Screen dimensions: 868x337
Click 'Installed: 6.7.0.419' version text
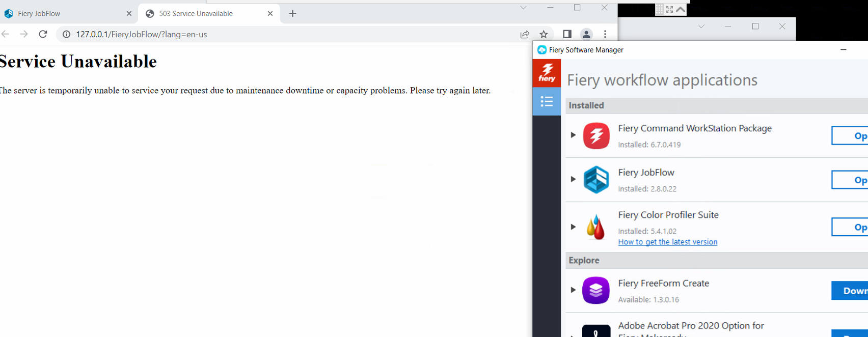point(649,145)
